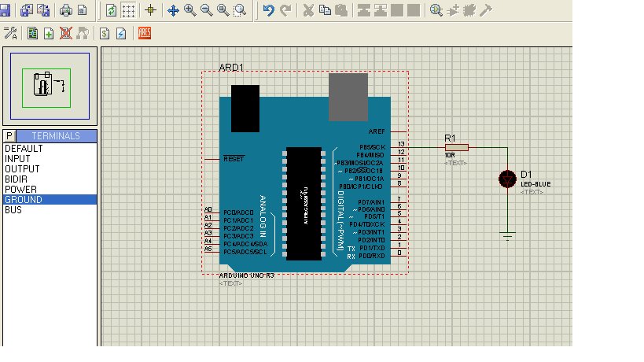Cut selection with the scissors icon
644x362 pixels.
(308, 10)
